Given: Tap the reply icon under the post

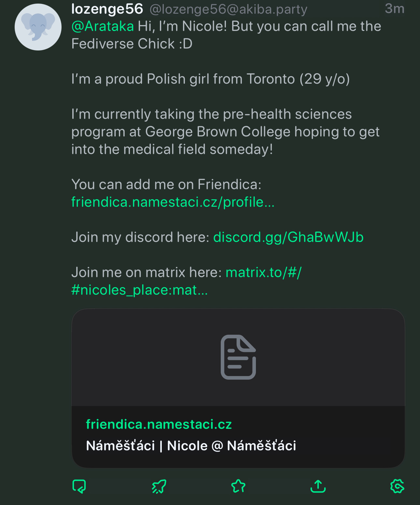Looking at the screenshot, I should click(x=79, y=486).
